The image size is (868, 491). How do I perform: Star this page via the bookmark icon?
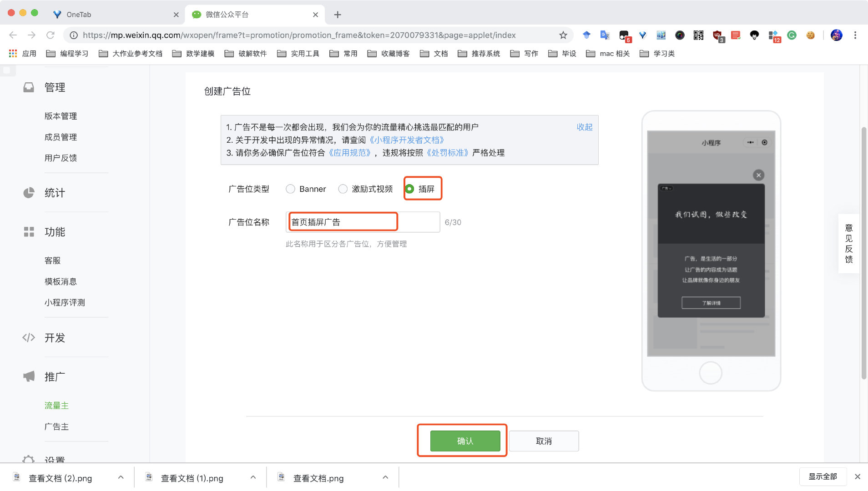point(562,35)
